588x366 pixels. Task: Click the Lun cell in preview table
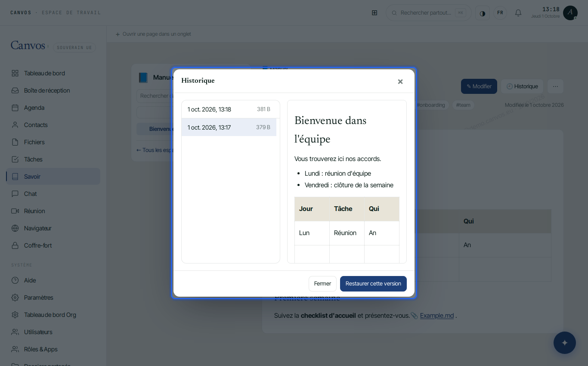(x=312, y=233)
